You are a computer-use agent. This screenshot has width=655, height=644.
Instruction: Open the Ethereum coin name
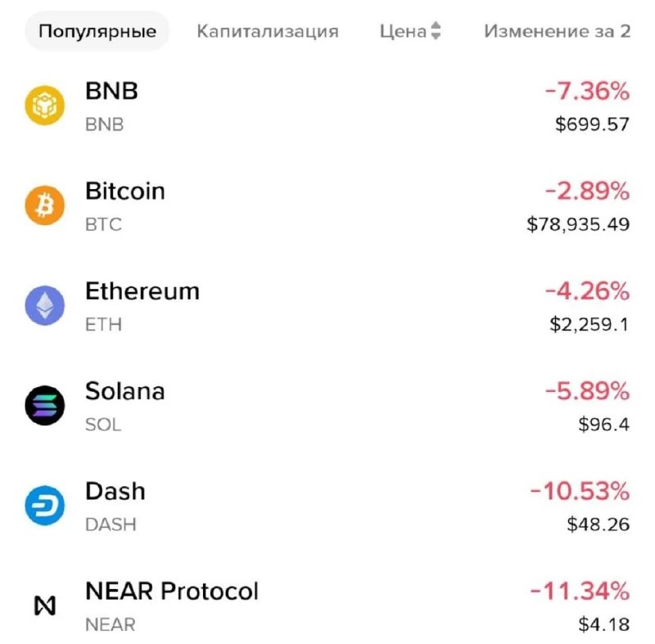click(x=142, y=291)
